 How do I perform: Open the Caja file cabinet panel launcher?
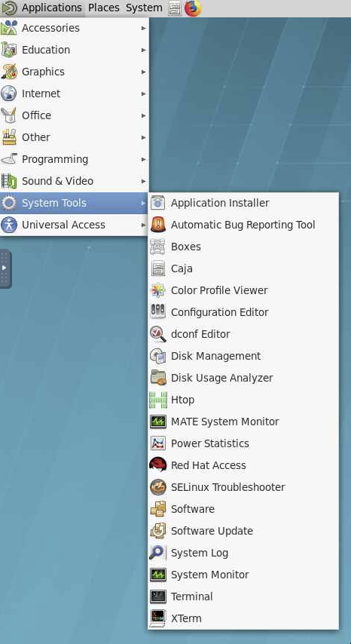(x=175, y=8)
